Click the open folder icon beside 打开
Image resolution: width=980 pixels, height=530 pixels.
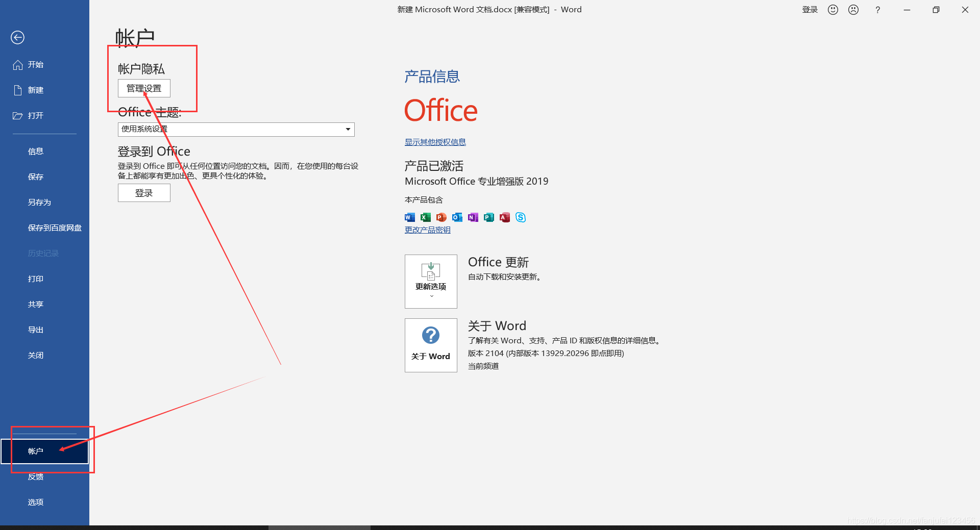coord(18,116)
